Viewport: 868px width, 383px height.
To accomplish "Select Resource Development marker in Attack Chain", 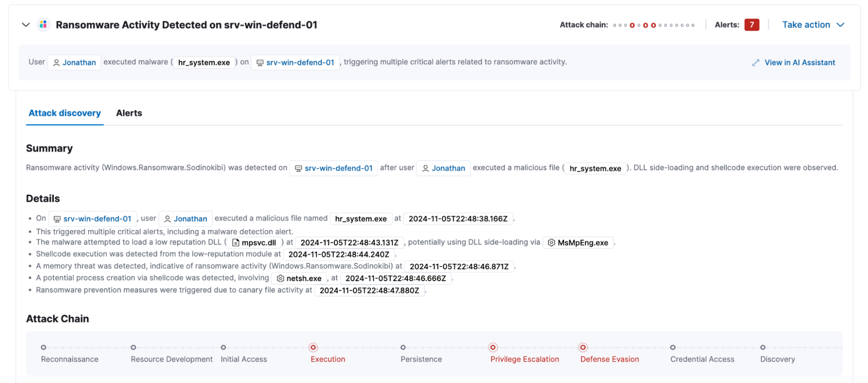I will coord(133,347).
